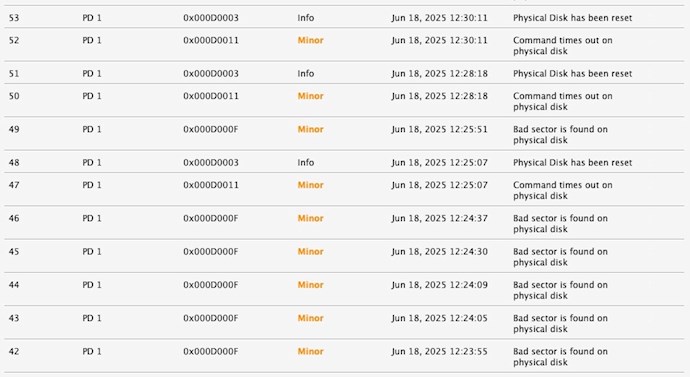Click event ID 0x000D000F in row 44
The image size is (690, 377).
coord(210,285)
